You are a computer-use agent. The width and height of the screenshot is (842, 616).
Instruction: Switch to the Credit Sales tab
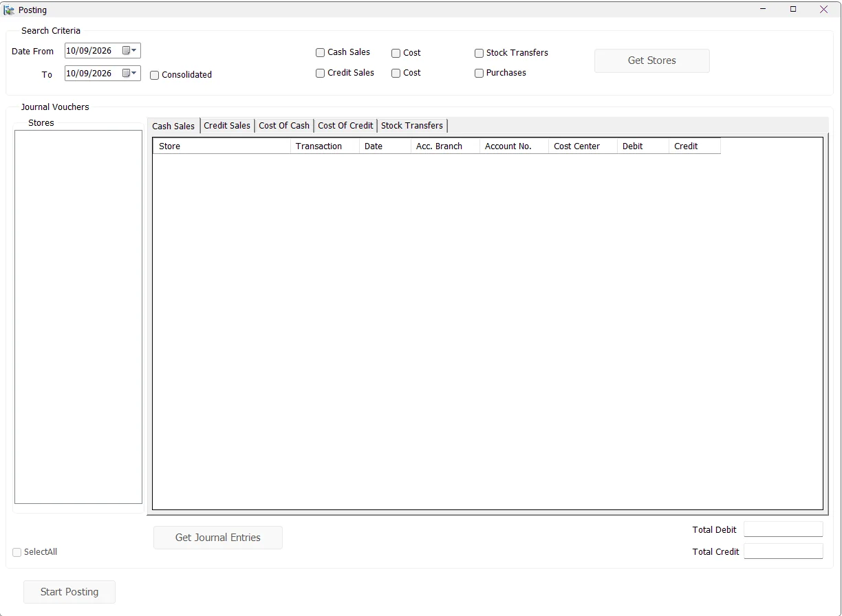coord(227,126)
